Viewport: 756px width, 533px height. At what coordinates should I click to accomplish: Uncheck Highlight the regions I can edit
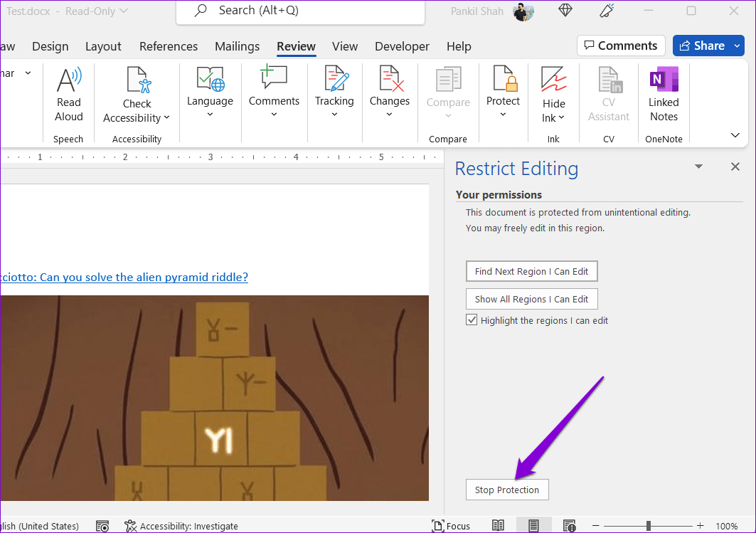click(472, 320)
